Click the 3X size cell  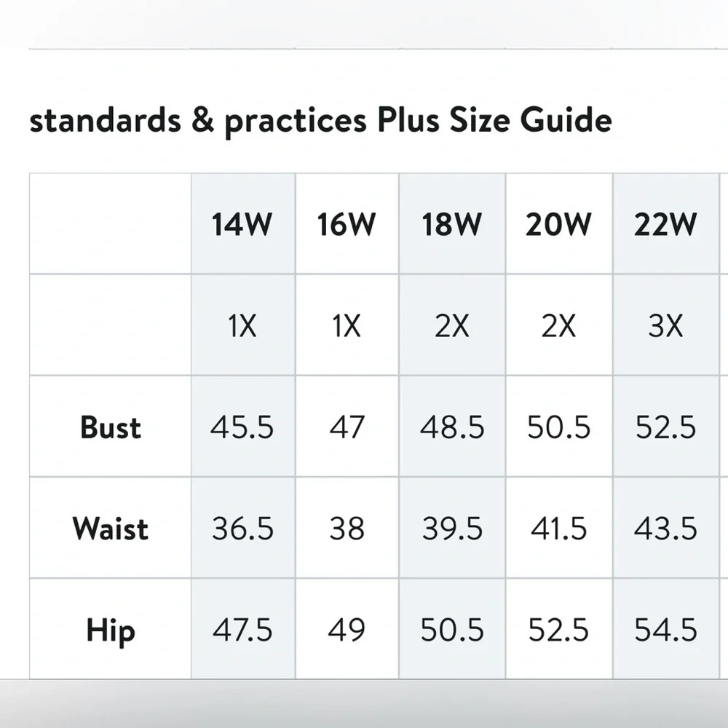[x=665, y=327]
